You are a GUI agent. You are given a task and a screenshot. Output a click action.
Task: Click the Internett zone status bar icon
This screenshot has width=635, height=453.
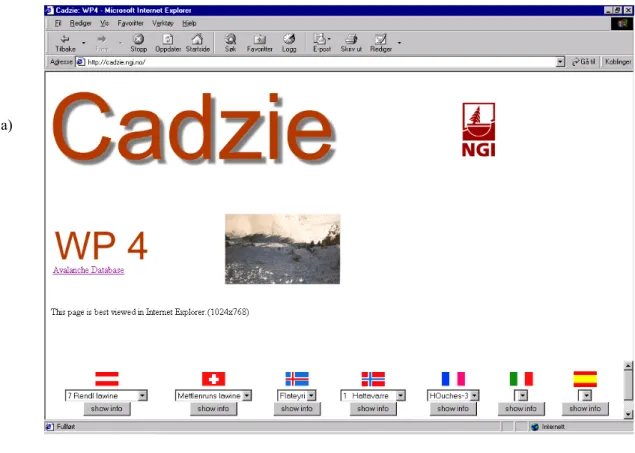pos(535,427)
